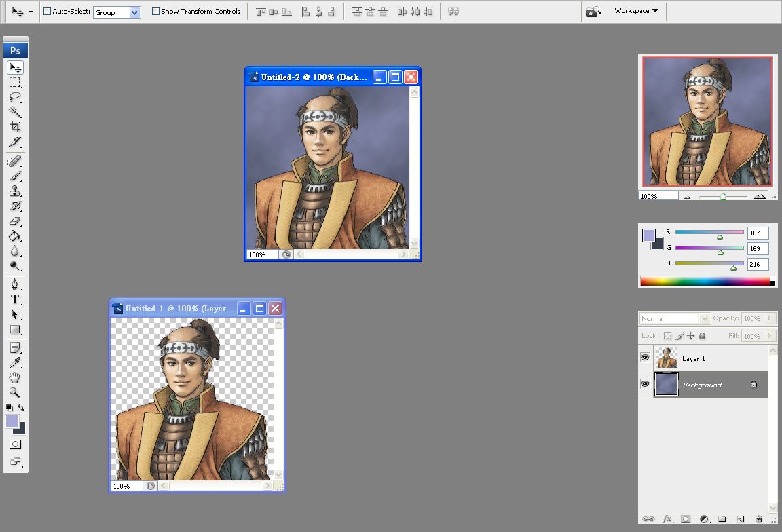Image resolution: width=782 pixels, height=532 pixels.
Task: Click the Distribute Right Edges icon
Action: [x=428, y=12]
